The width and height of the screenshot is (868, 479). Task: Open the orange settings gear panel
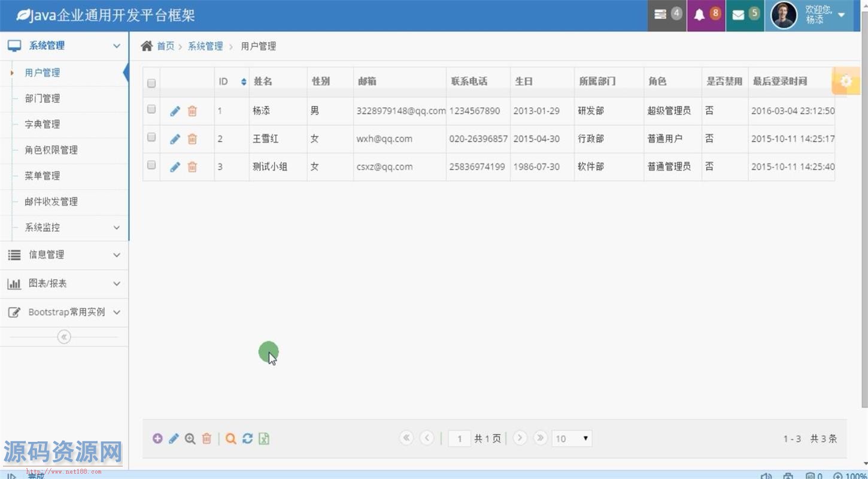[846, 81]
